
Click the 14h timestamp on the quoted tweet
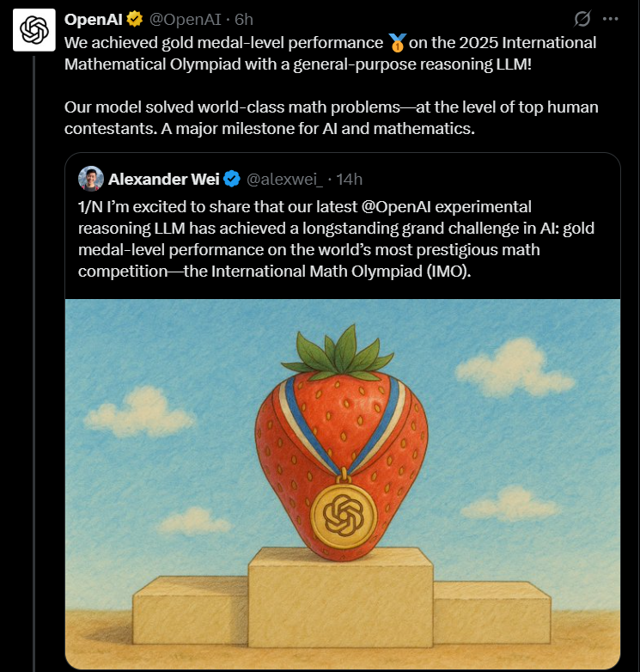tap(349, 179)
